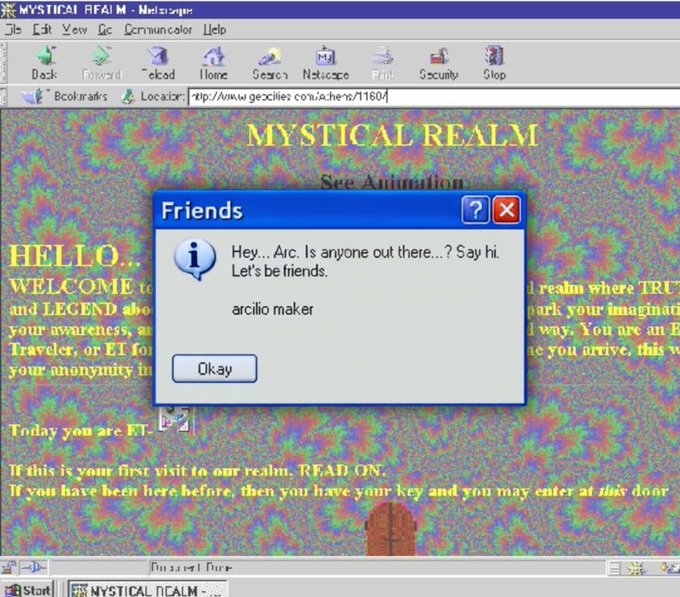This screenshot has height=597, width=680.
Task: Reload the page using the toolbar
Action: pyautogui.click(x=158, y=63)
